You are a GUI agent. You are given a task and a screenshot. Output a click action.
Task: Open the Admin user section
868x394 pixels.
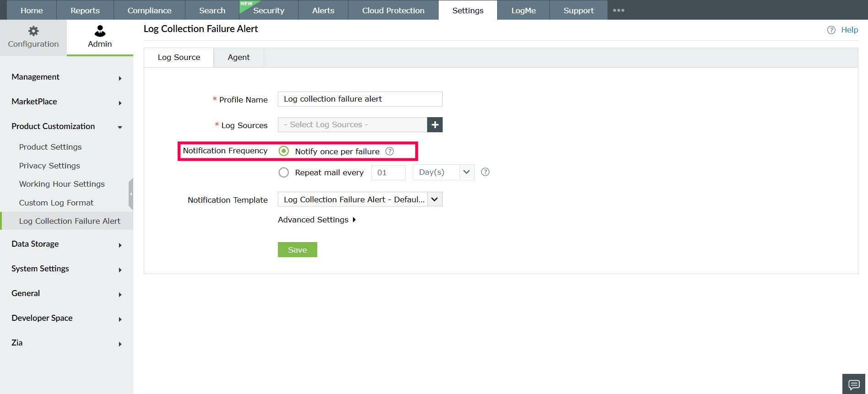(x=100, y=38)
